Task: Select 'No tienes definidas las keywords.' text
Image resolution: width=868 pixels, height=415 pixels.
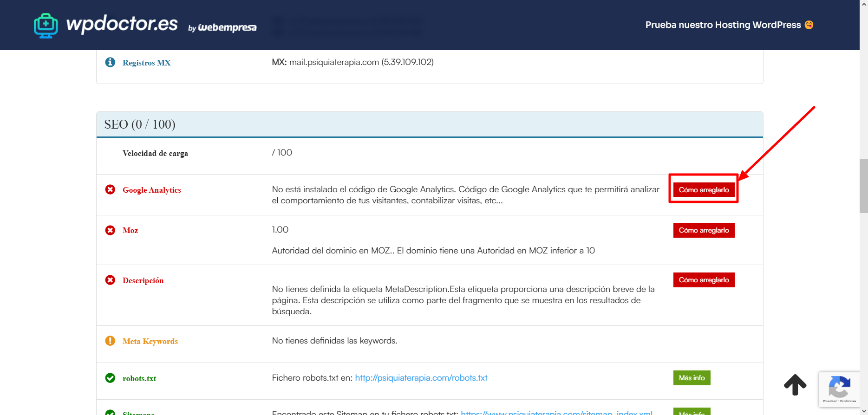Action: click(334, 341)
